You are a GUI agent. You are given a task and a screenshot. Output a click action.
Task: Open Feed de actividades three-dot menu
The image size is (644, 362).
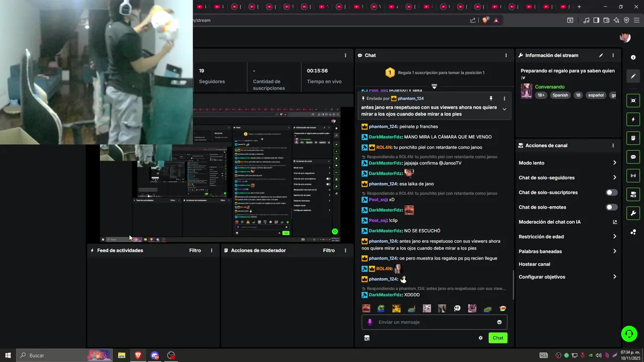point(211,250)
